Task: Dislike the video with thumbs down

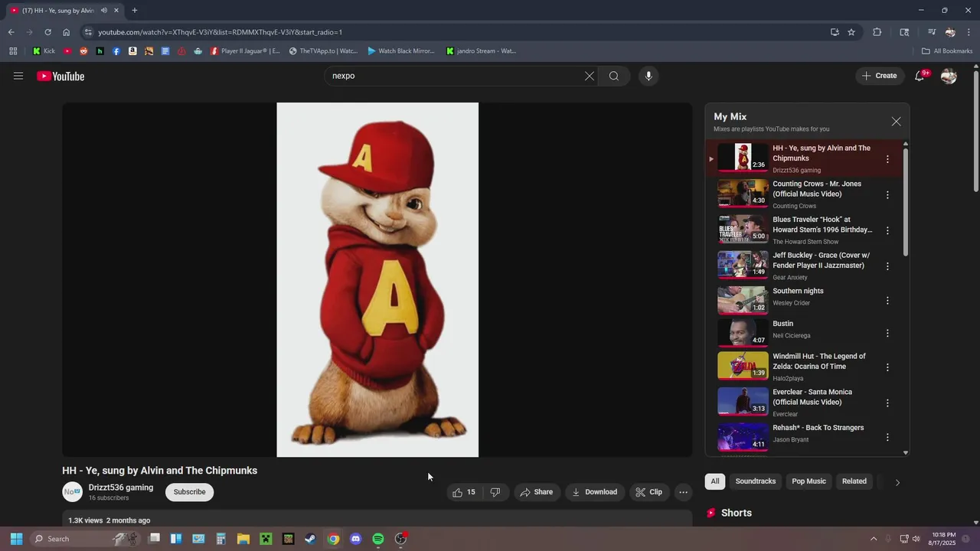Action: click(x=495, y=492)
